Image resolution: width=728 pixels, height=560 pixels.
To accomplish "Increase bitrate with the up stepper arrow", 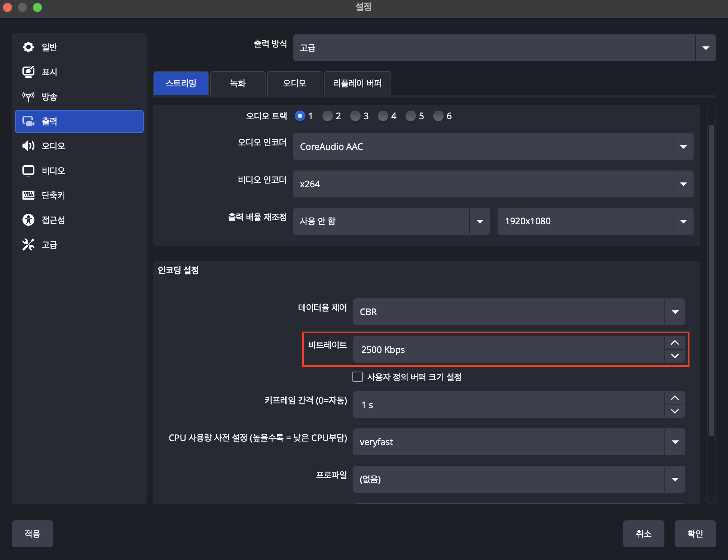I will [x=675, y=342].
